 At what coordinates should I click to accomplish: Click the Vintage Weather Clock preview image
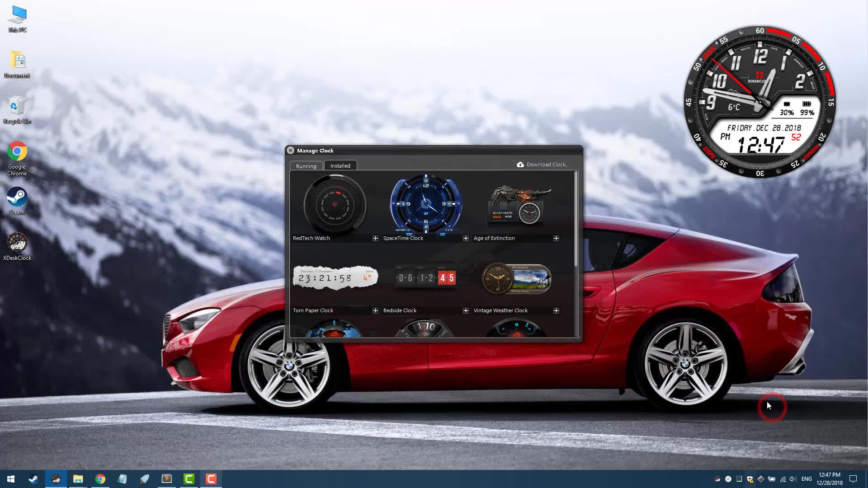516,278
